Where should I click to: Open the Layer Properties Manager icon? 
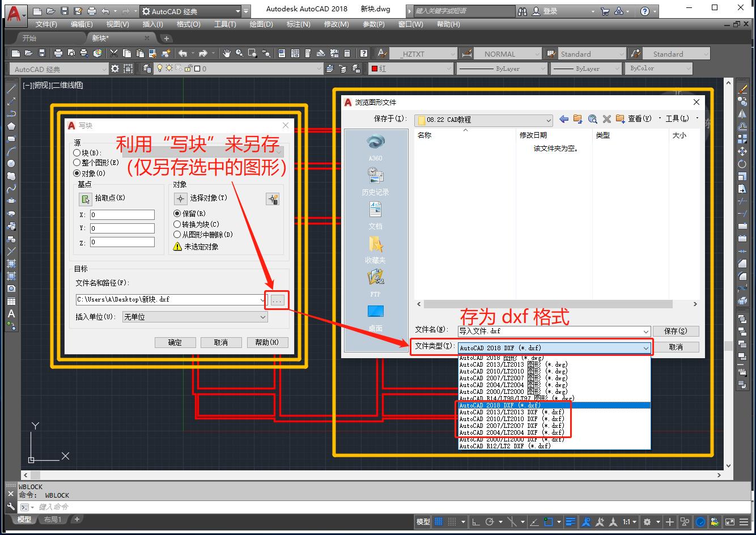[147, 69]
